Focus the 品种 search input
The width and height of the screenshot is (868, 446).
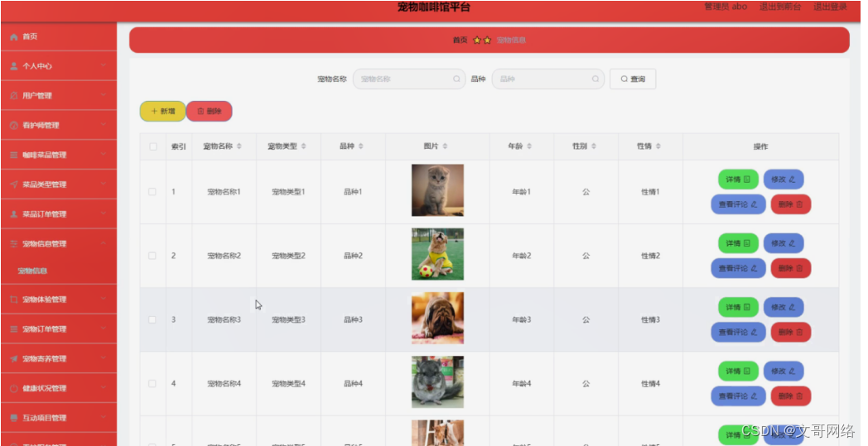[548, 79]
